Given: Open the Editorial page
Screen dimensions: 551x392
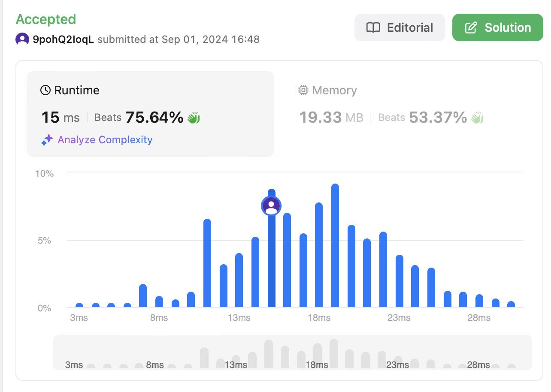Looking at the screenshot, I should point(400,27).
